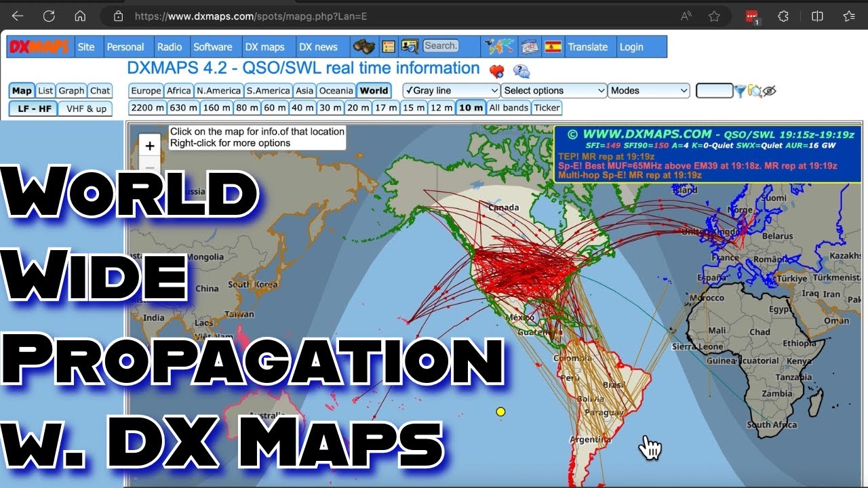The image size is (868, 488).
Task: Click the WWW.DXMAPS.COM map header text
Action: coord(648,134)
